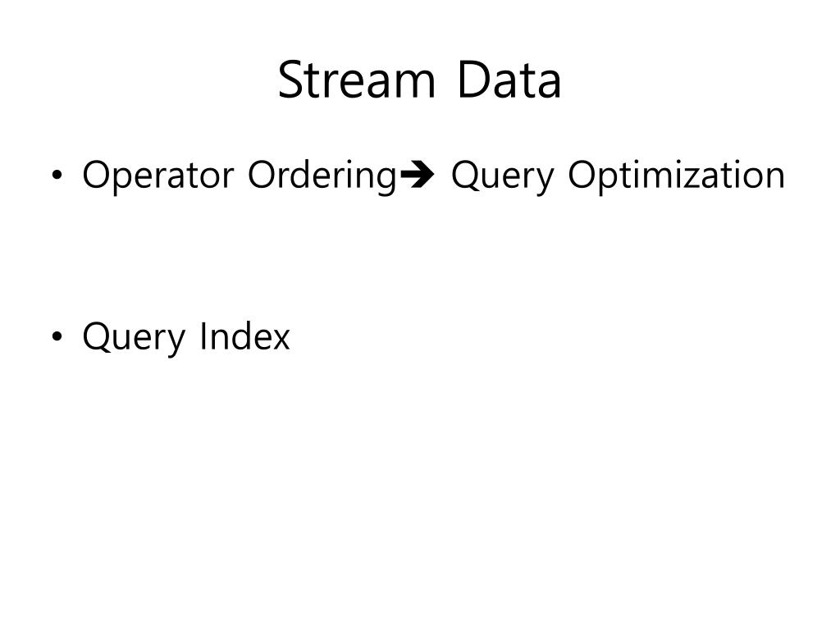Viewport: 840px width, 630px height.
Task: Click the word Query before Optimization
Action: click(x=502, y=177)
